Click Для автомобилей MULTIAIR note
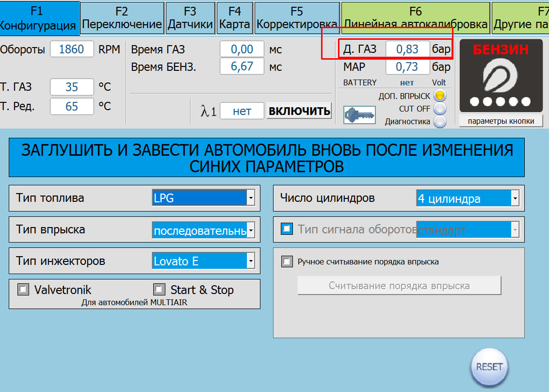 134,302
